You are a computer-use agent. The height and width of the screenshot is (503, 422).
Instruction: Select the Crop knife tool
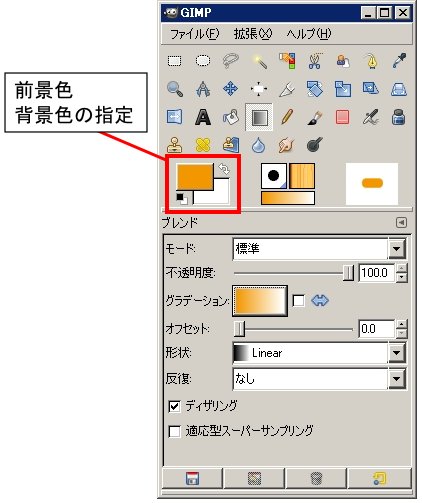[287, 89]
